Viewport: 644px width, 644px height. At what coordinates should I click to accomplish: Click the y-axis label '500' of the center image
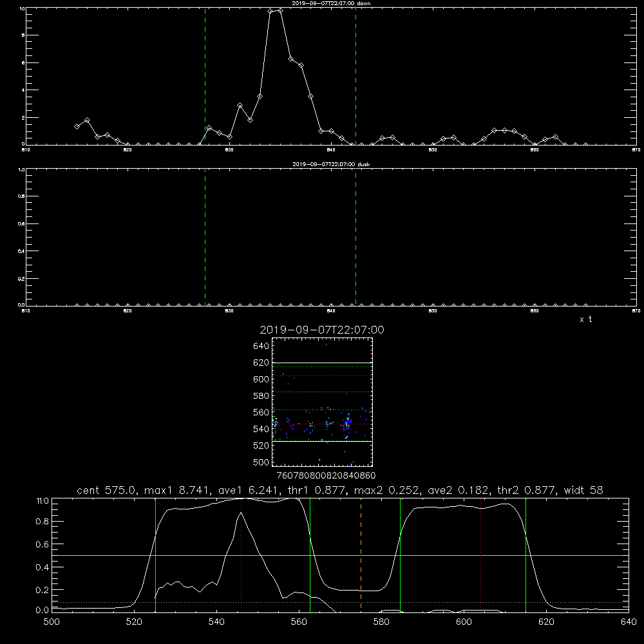pos(261,462)
